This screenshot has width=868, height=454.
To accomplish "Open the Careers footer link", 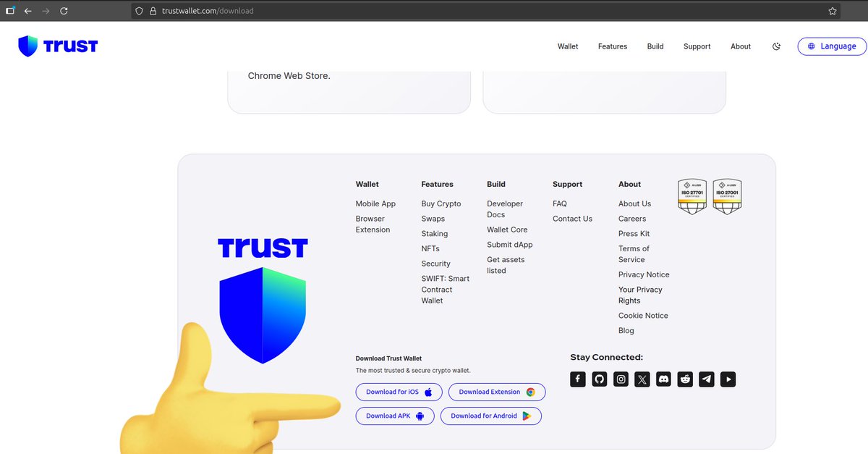I will [x=632, y=219].
